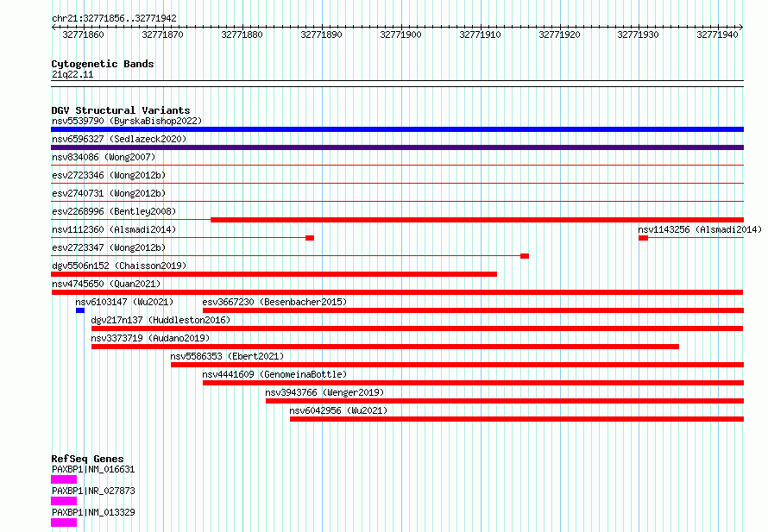Click ruler position 32771920
The height and width of the screenshot is (532, 768).
click(559, 34)
